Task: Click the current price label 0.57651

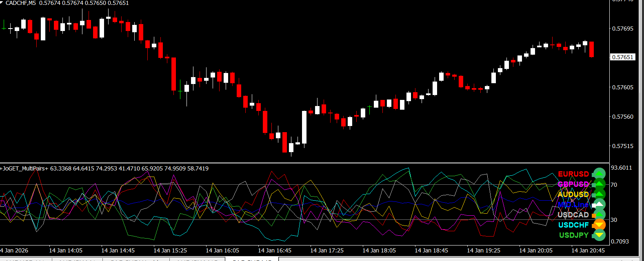Action: coord(622,57)
